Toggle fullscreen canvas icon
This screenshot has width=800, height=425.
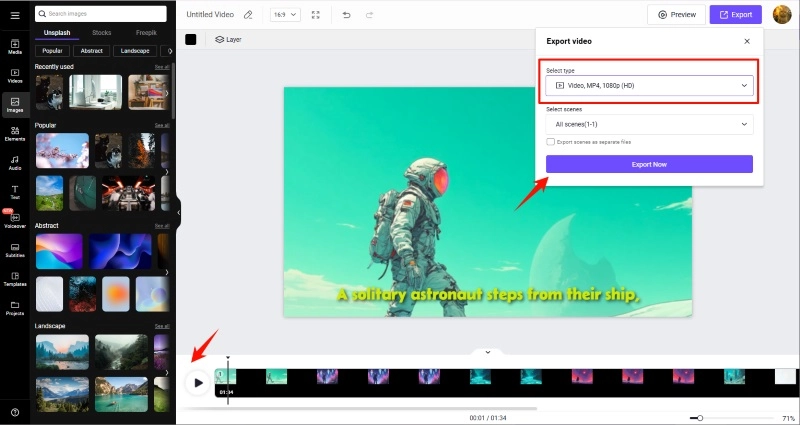316,15
